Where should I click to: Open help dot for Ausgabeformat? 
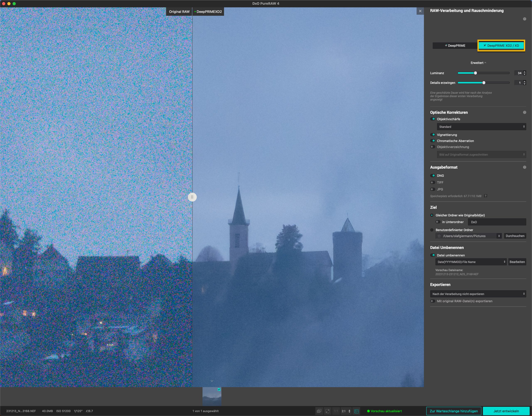point(525,167)
